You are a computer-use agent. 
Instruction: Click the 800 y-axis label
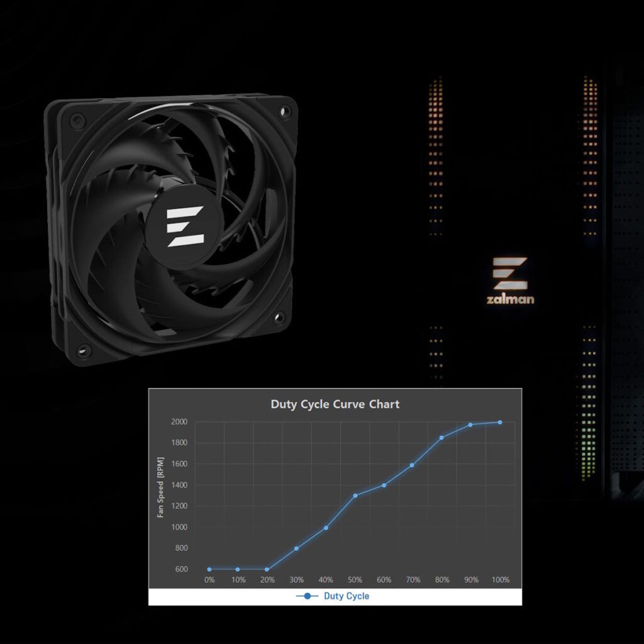coord(182,548)
